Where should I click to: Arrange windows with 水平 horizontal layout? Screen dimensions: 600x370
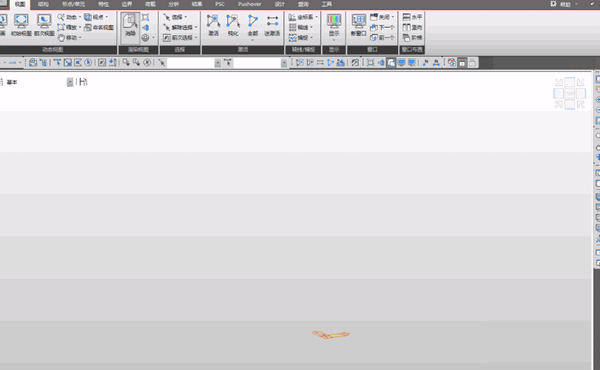412,17
